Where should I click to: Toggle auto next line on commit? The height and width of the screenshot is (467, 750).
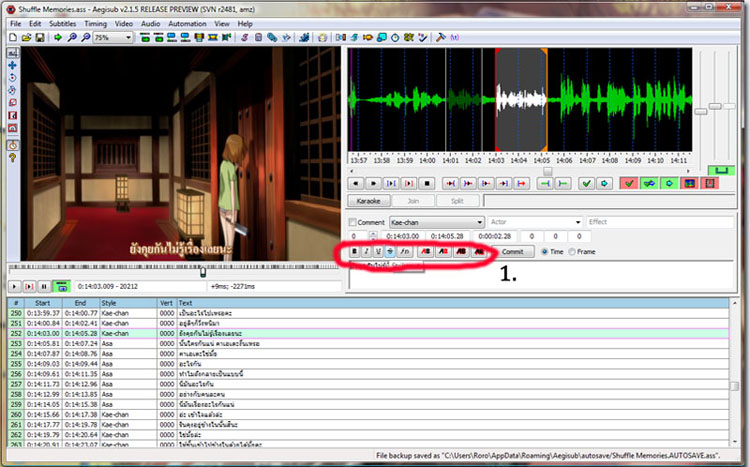[x=649, y=183]
